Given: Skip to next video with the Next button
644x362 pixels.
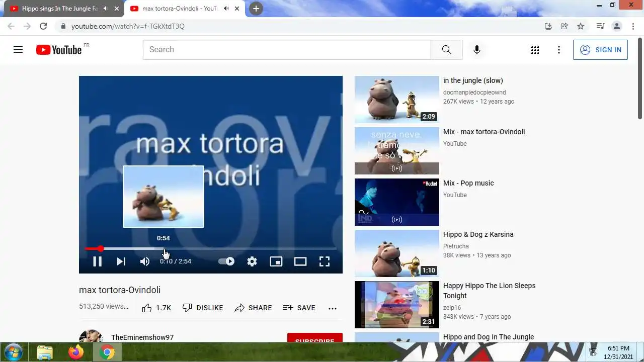Looking at the screenshot, I should coord(121,261).
